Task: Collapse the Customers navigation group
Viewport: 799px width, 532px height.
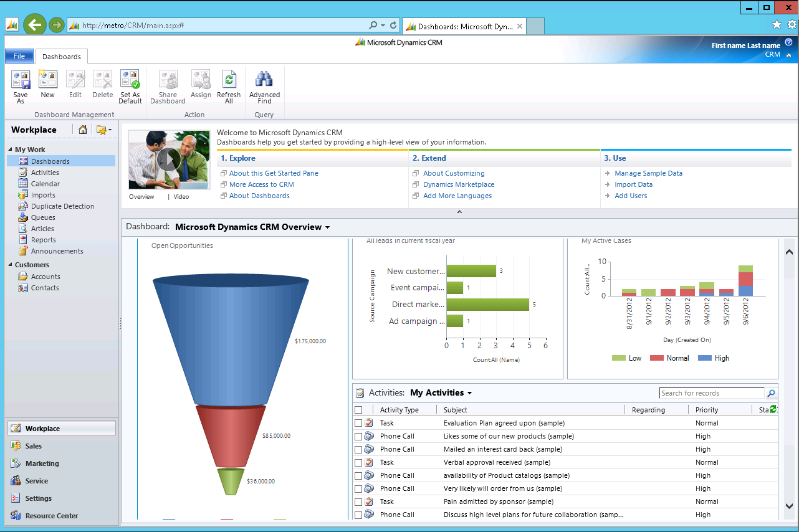Action: 10,265
